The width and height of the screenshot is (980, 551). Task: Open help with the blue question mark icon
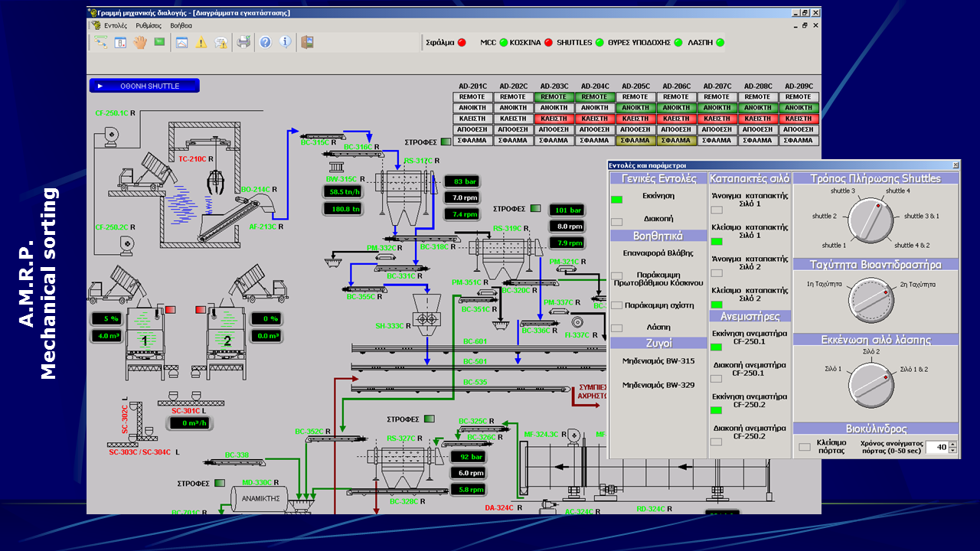265,42
